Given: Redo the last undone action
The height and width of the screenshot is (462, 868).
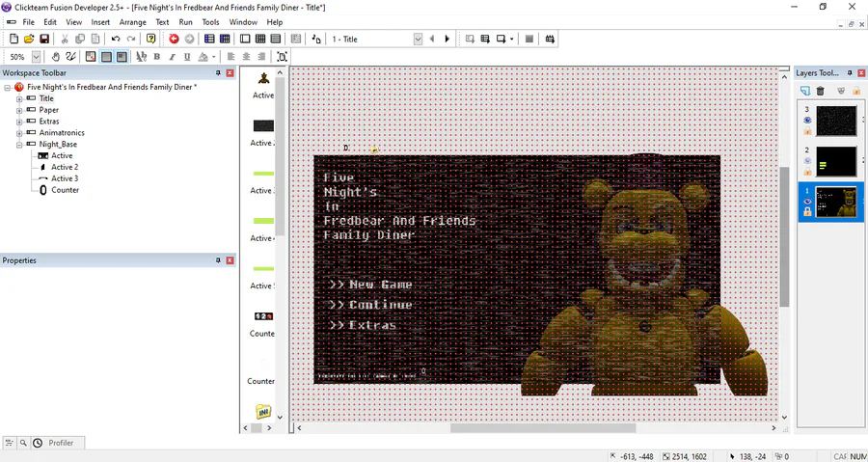Looking at the screenshot, I should click(130, 39).
